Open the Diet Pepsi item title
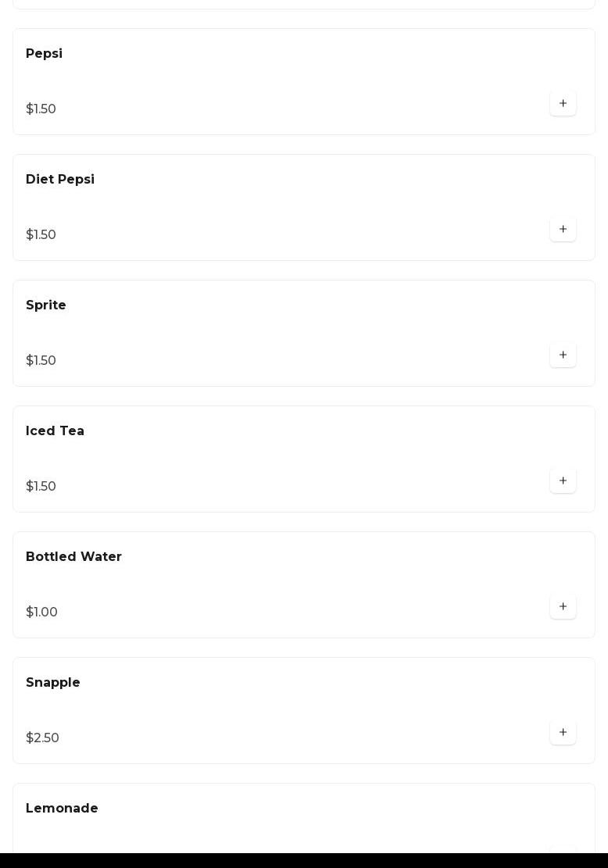This screenshot has height=868, width=608. tap(60, 180)
